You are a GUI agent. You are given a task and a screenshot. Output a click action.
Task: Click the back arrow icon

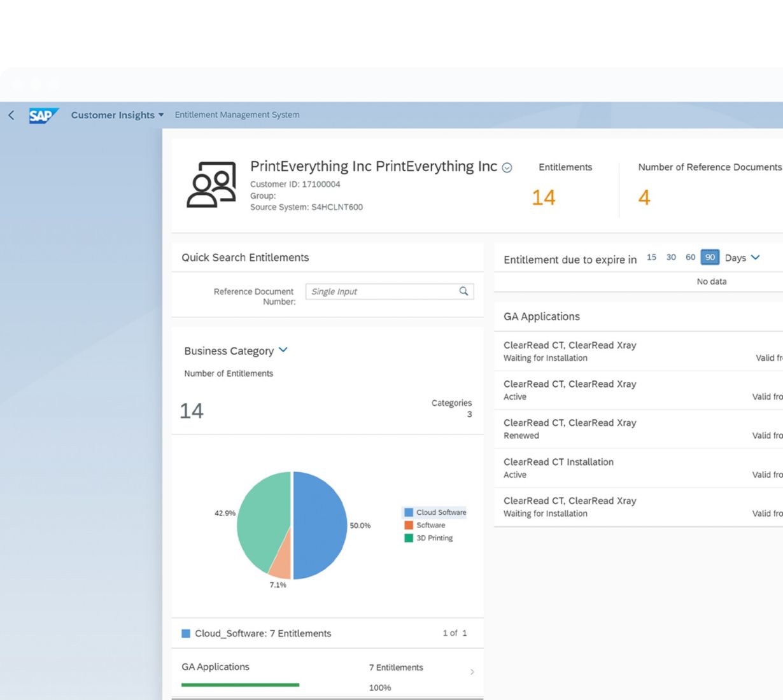point(11,115)
